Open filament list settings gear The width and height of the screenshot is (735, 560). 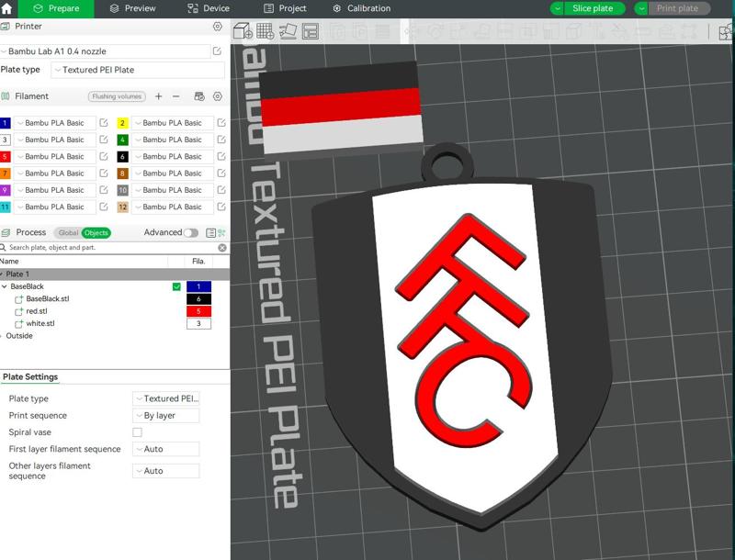point(216,95)
